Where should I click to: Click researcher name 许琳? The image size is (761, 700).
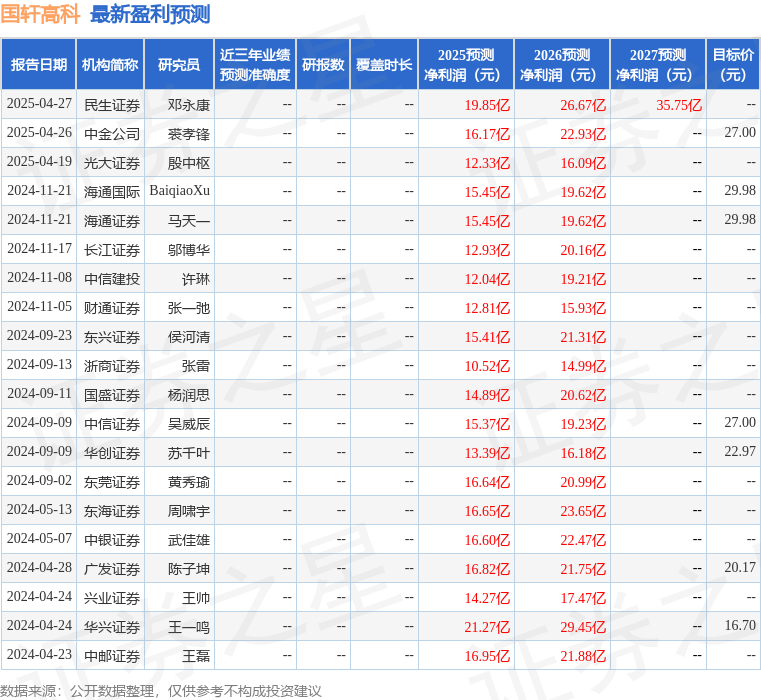coord(196,279)
